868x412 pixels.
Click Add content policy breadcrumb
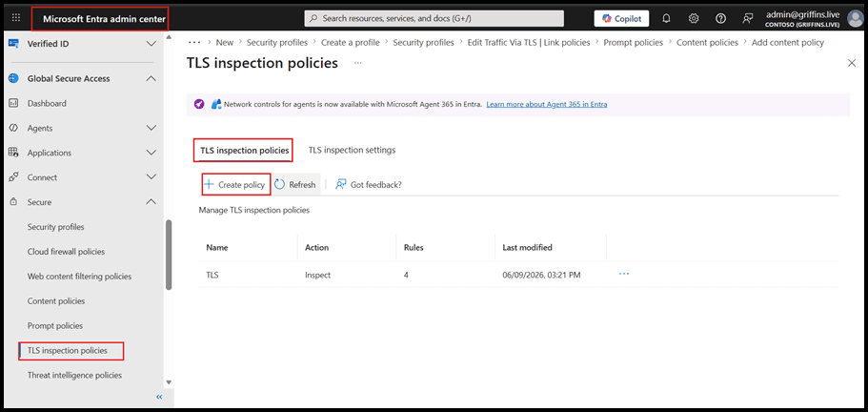click(x=788, y=42)
